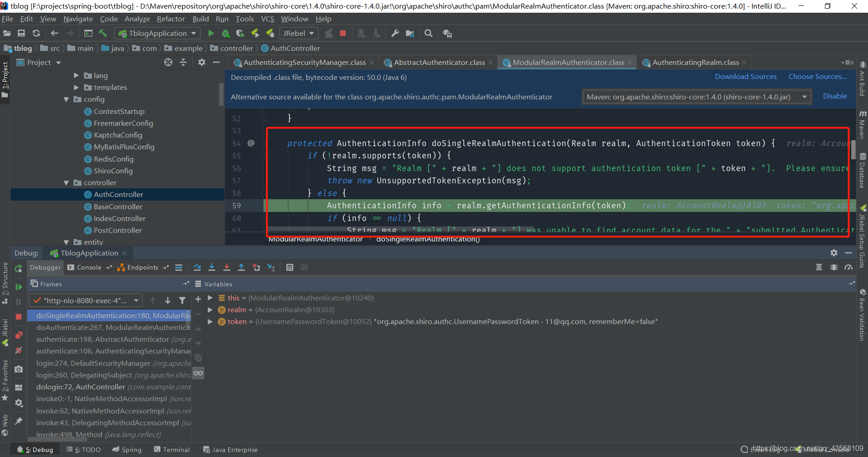Screen dimensions: 868x457
Task: Run with Coverage using the shield icon
Action: [x=240, y=33]
